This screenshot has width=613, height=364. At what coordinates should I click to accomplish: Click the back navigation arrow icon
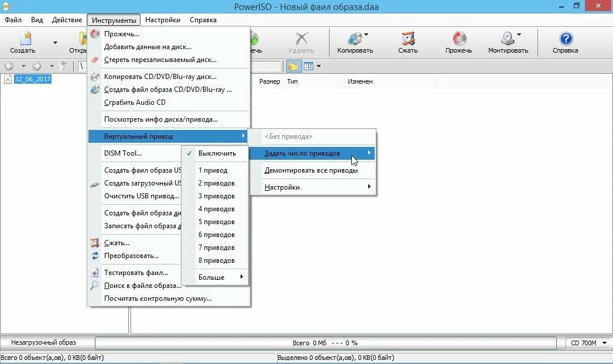(x=9, y=66)
